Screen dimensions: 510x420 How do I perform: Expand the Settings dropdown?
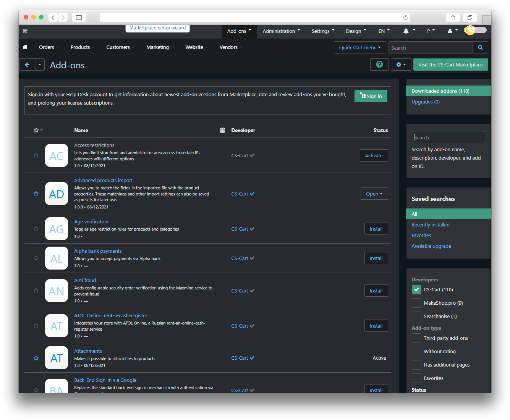pyautogui.click(x=323, y=31)
